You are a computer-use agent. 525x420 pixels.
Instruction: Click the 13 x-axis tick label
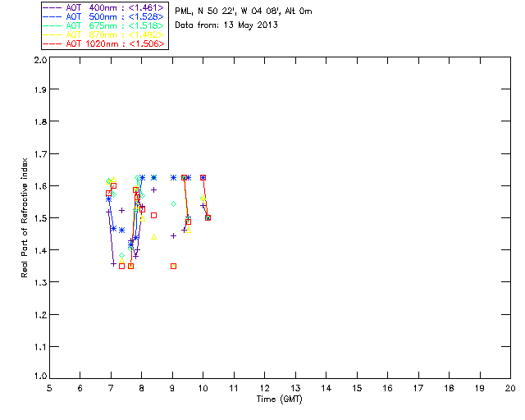point(295,388)
